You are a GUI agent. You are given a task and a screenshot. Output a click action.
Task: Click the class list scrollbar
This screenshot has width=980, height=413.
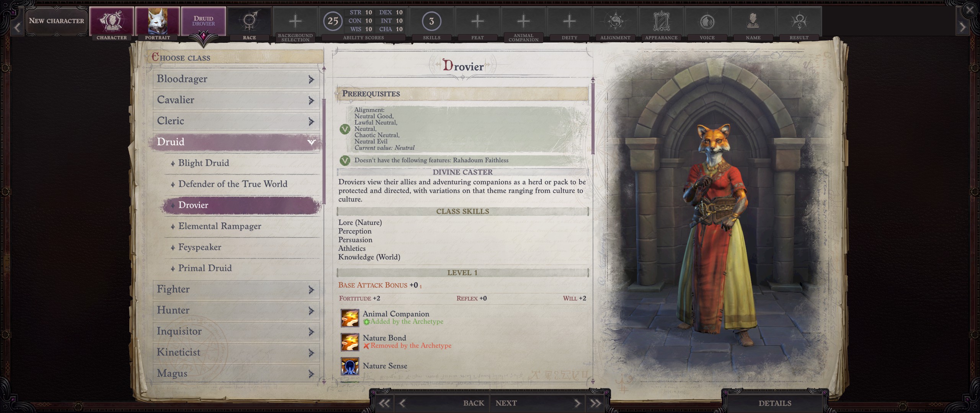(x=324, y=151)
